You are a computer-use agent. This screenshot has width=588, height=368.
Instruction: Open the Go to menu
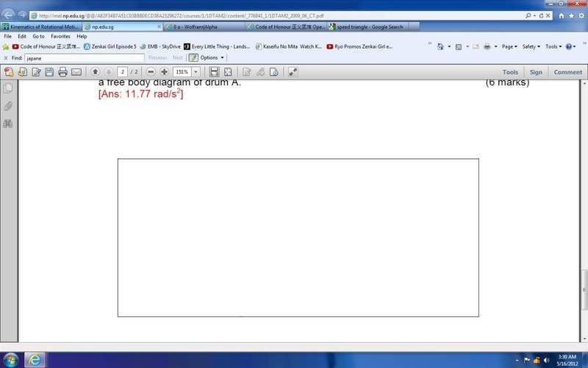pyautogui.click(x=38, y=36)
